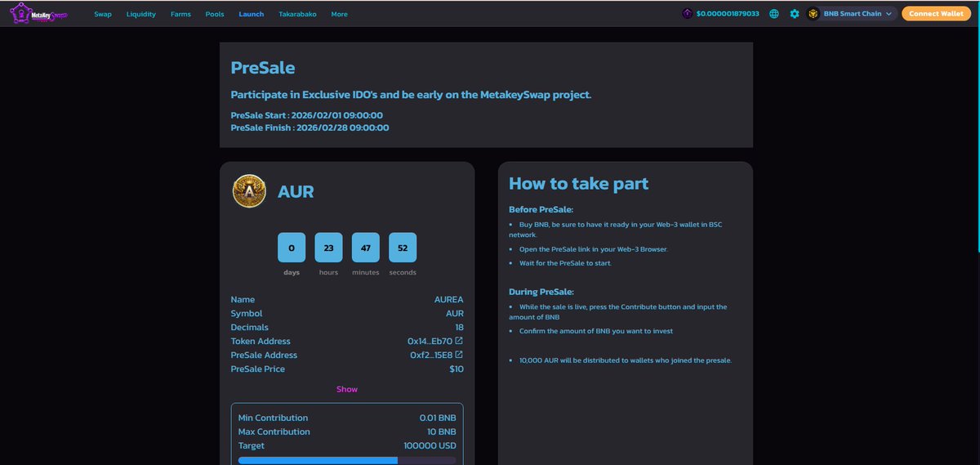Click the How to take part heading
This screenshot has height=465, width=980.
pos(579,183)
